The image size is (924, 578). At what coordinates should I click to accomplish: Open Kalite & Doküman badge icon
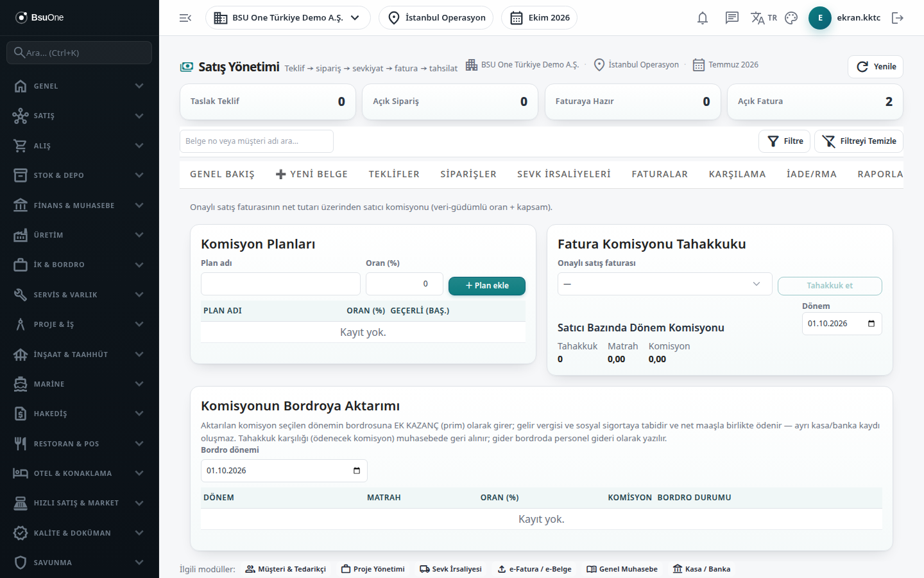[x=21, y=533]
